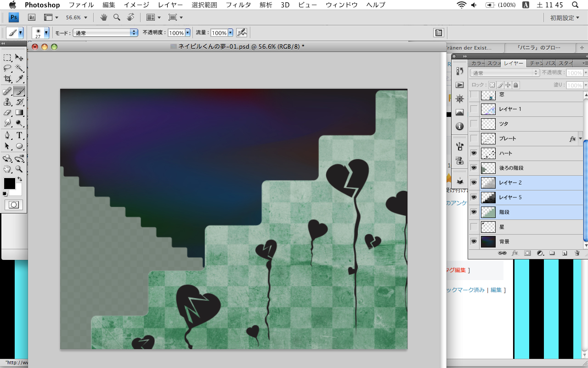588x368 pixels.
Task: Open Spotlight search in menu bar
Action: point(575,5)
